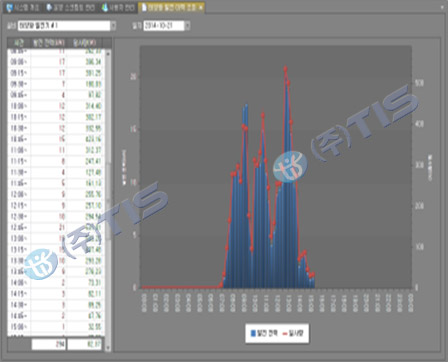The width and height of the screenshot is (448, 362).
Task: Click the scroll-up arrow of the data table
Action: point(108,53)
